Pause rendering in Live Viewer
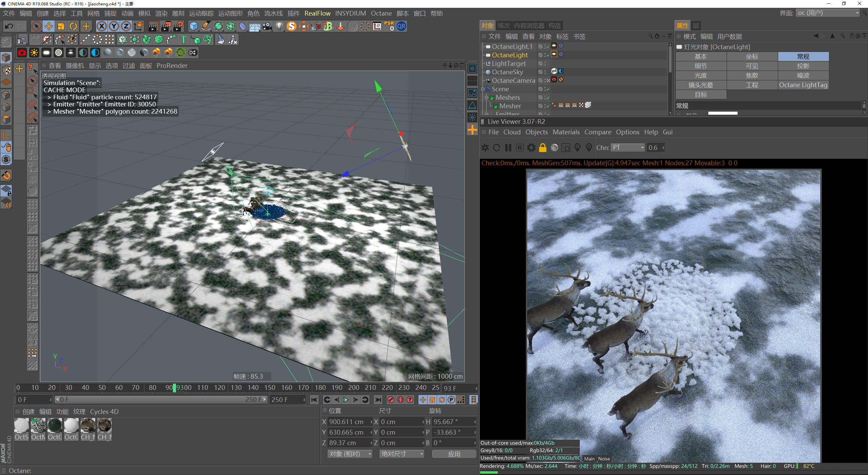This screenshot has height=475, width=868. 508,148
